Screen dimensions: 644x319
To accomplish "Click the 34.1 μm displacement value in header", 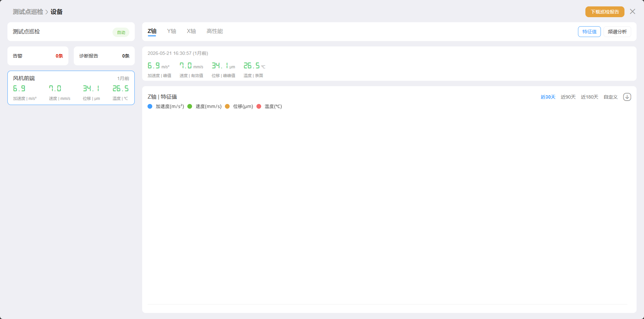I will click(x=223, y=66).
